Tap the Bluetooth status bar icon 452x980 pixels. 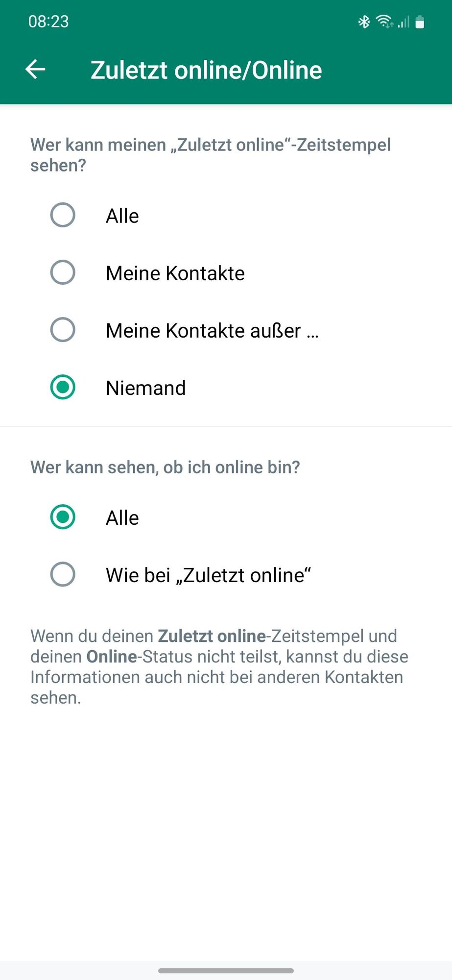coord(364,22)
